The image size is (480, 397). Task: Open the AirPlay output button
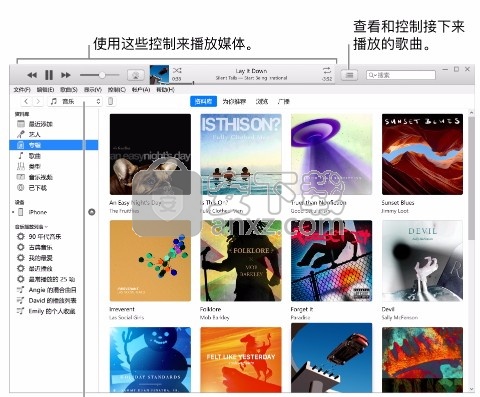pyautogui.click(x=136, y=75)
